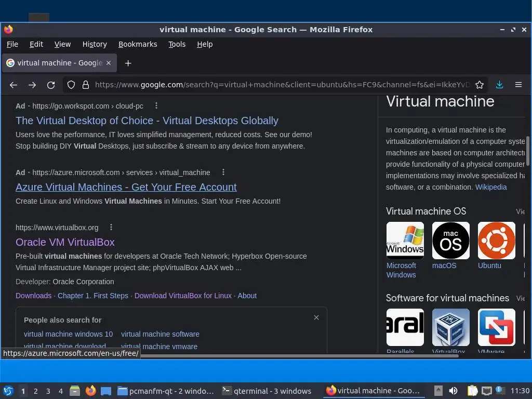Open the Wikipedia link in knowledge panel
The image size is (532, 399).
coord(491,187)
